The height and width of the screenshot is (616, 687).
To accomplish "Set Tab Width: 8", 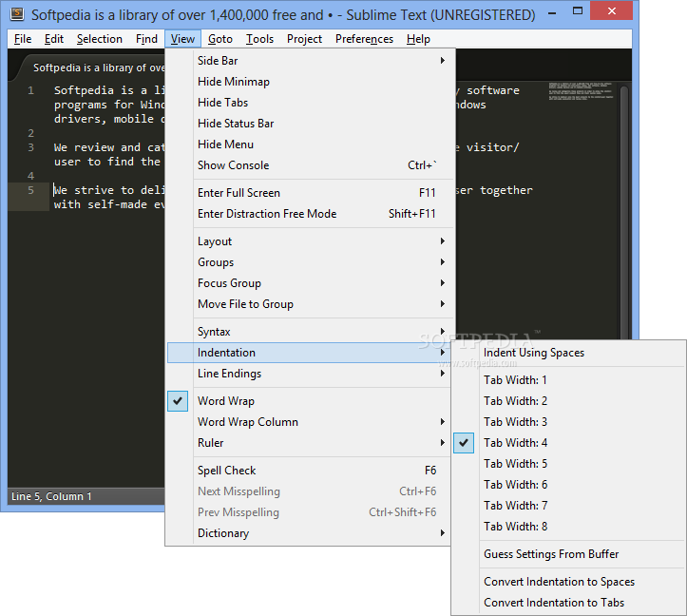I will (568, 527).
